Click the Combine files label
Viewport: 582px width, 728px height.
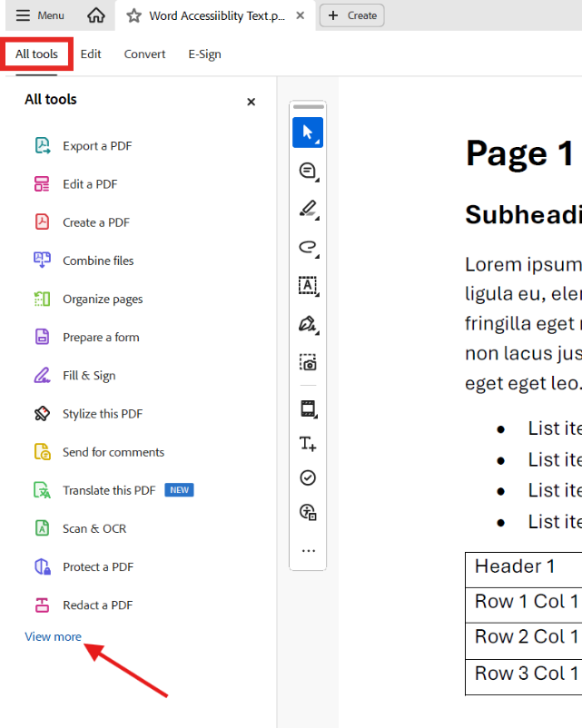point(98,261)
